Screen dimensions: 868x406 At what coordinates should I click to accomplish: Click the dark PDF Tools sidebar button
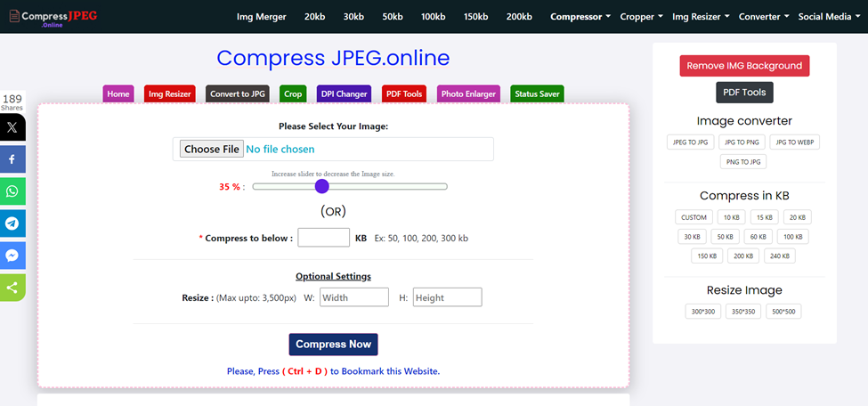pos(744,93)
